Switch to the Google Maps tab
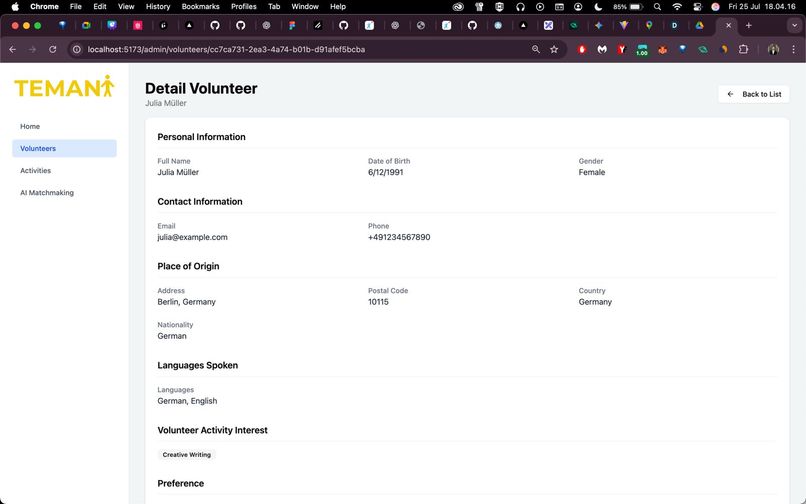806x504 pixels. [649, 25]
